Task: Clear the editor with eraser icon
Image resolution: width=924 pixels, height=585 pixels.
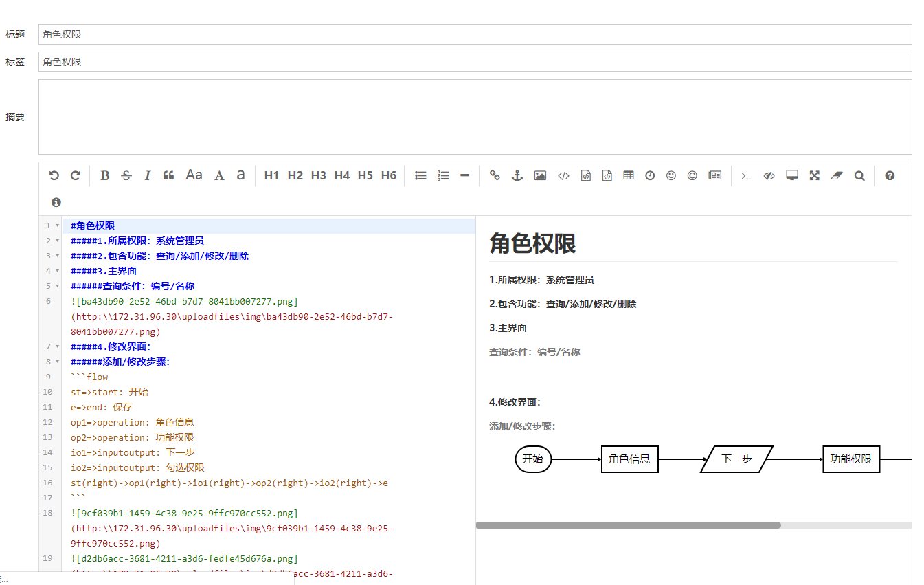Action: (836, 176)
